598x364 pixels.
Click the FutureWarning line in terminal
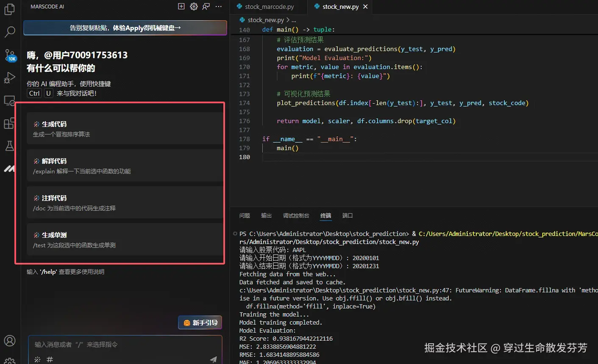tap(418, 290)
